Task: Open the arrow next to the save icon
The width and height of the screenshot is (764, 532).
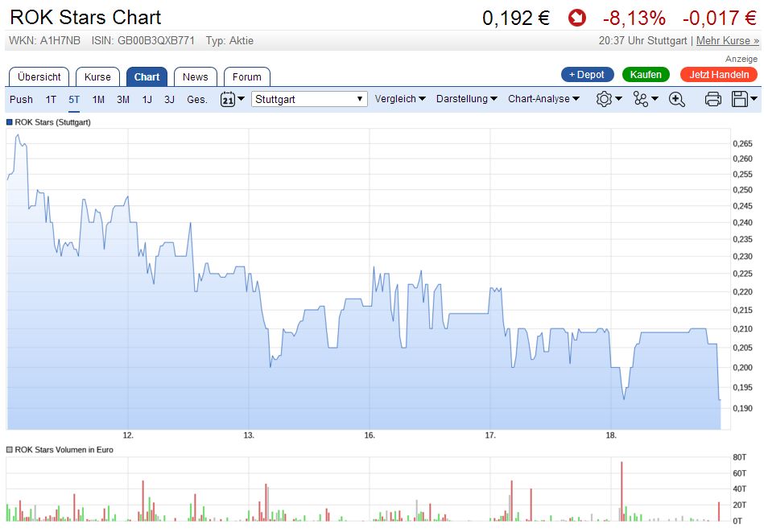Action: [x=754, y=99]
